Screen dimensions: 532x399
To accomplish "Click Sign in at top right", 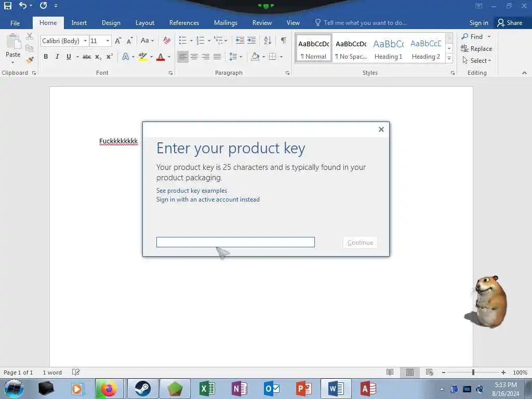I will [x=478, y=23].
